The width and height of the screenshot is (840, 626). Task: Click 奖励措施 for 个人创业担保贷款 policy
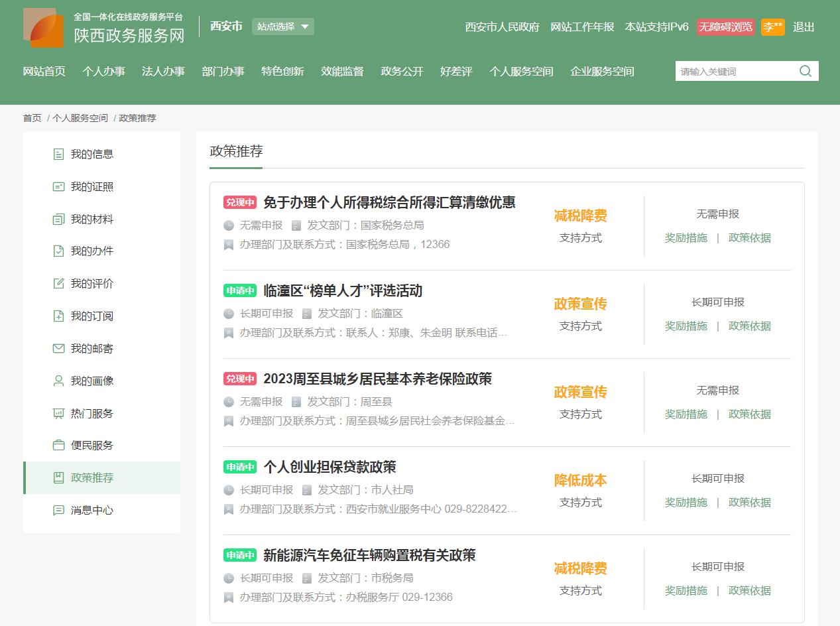[x=686, y=503]
